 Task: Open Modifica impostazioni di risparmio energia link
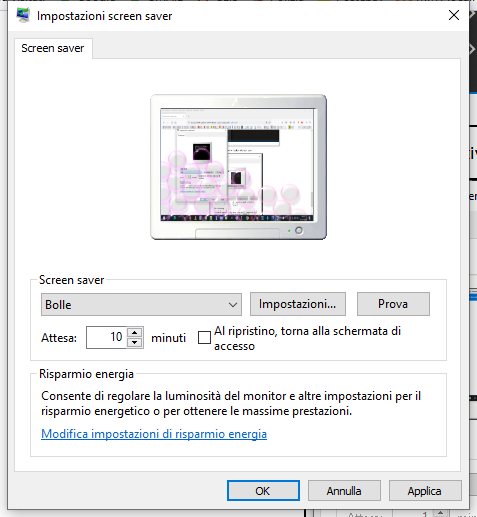pyautogui.click(x=154, y=434)
